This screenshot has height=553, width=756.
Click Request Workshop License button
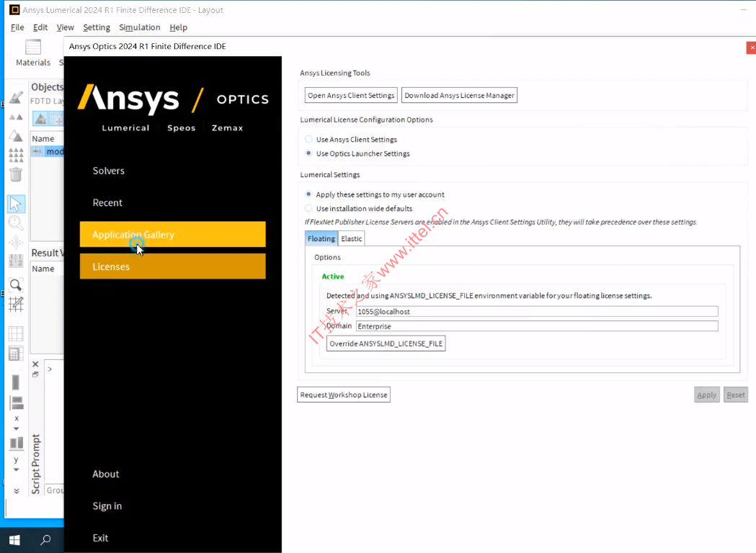pos(344,395)
